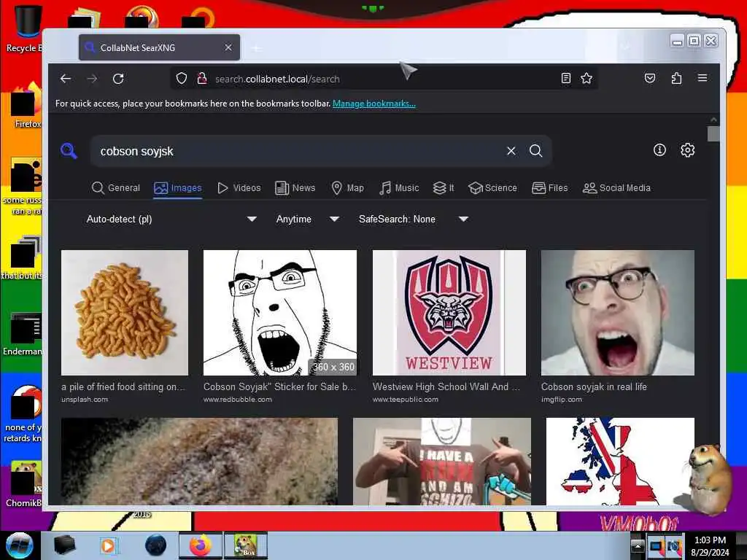Image resolution: width=747 pixels, height=560 pixels.
Task: Open the extensions puzzle icon
Action: point(676,78)
